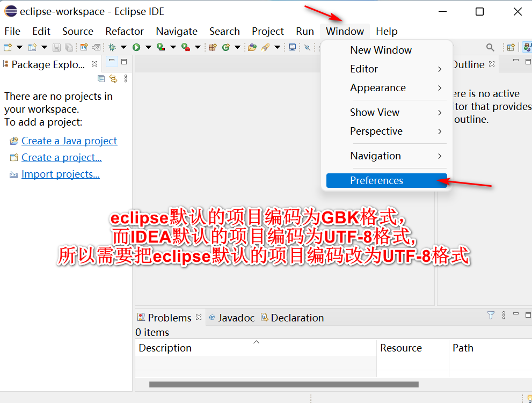The width and height of the screenshot is (532, 403).
Task: Click the Create a project... link
Action: [x=61, y=157]
